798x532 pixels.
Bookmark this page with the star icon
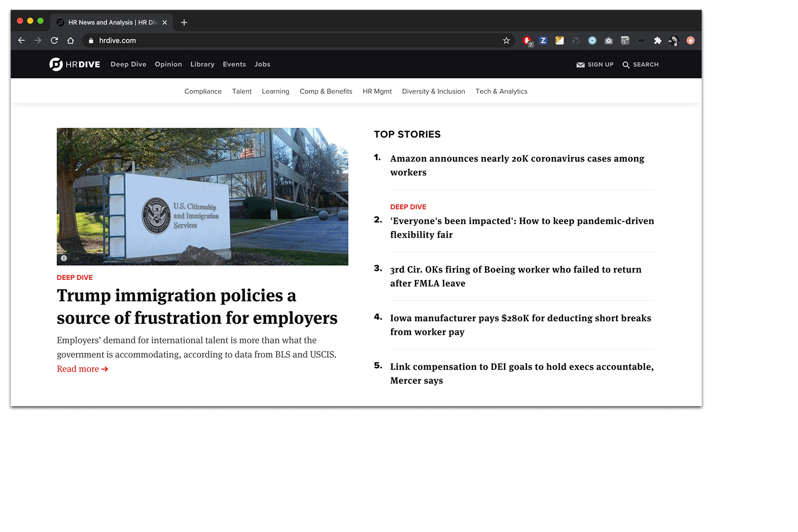pos(506,40)
